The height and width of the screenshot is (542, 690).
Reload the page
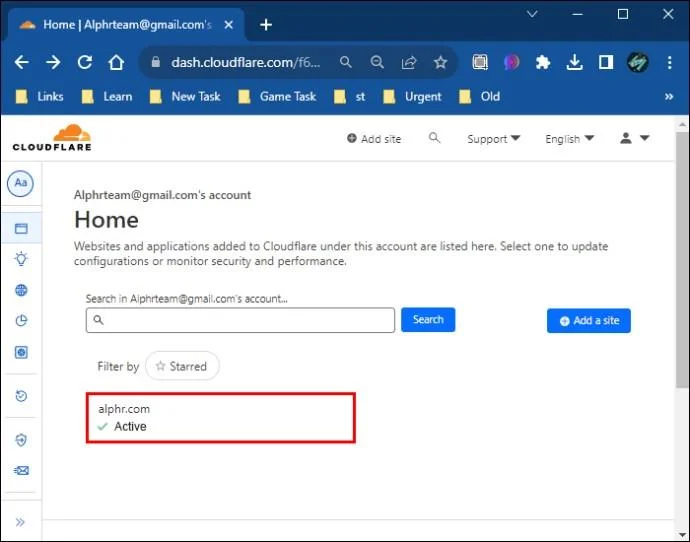85,62
